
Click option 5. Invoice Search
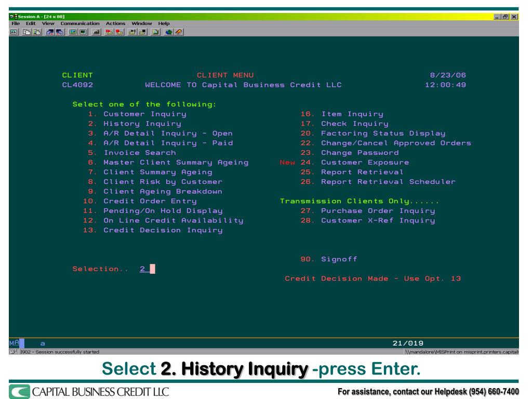[x=131, y=153]
